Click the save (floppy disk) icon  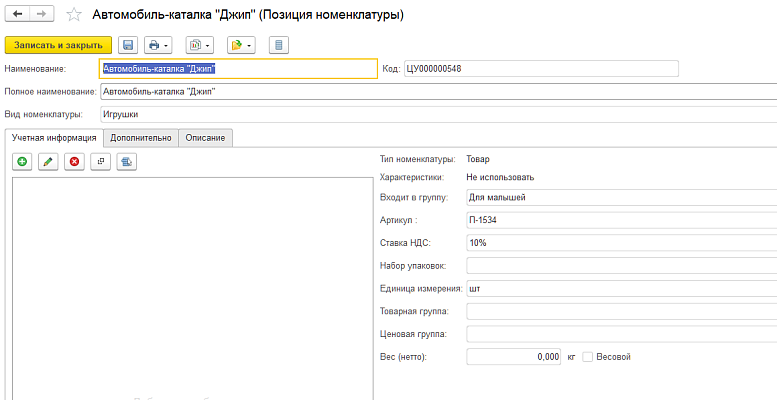tap(128, 45)
